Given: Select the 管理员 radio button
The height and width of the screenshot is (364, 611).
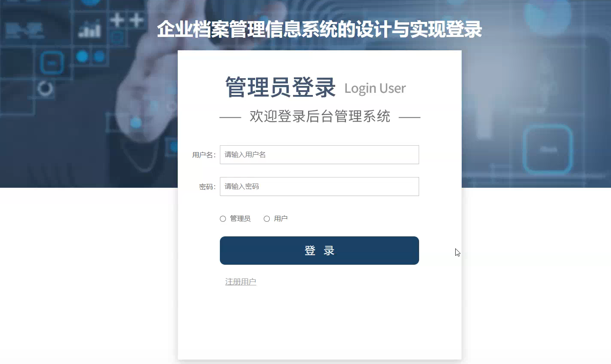Looking at the screenshot, I should pyautogui.click(x=223, y=219).
